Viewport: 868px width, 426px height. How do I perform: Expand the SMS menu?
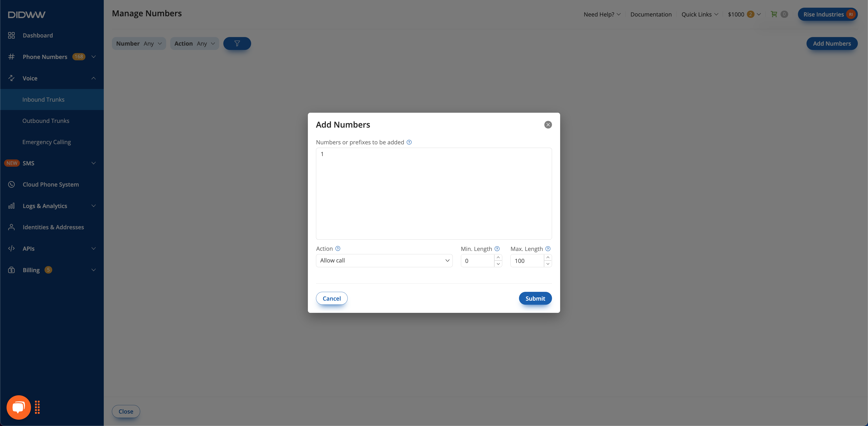point(94,163)
